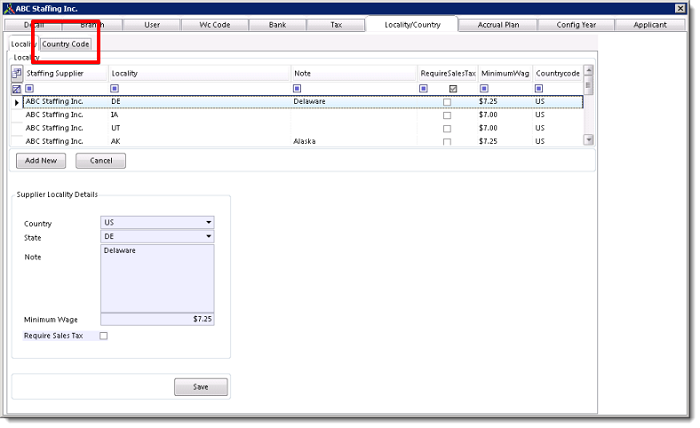Toggle RequireSalesTax filter checkbox
Screen dimensions: 700x428
(453, 89)
